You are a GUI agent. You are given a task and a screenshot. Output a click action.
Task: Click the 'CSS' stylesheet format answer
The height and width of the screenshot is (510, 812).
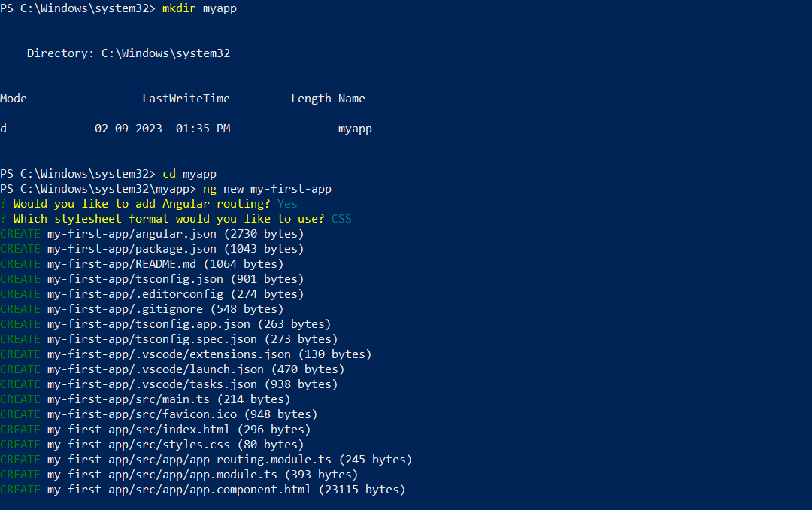point(341,219)
